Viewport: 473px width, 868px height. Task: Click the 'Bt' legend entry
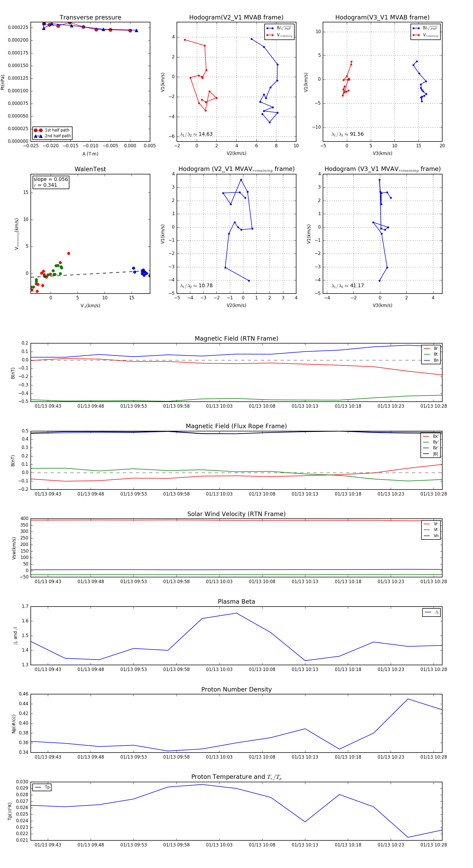click(x=431, y=354)
